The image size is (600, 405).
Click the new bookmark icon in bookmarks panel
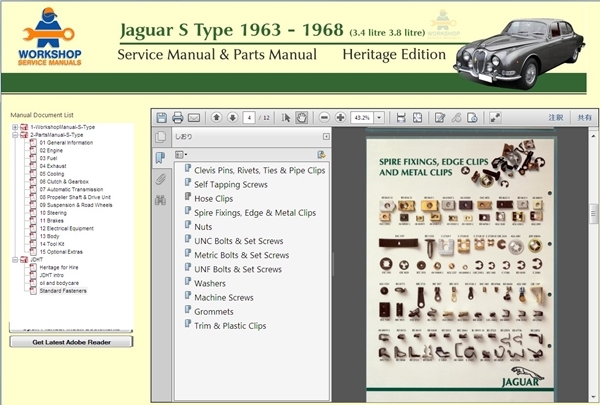[321, 154]
